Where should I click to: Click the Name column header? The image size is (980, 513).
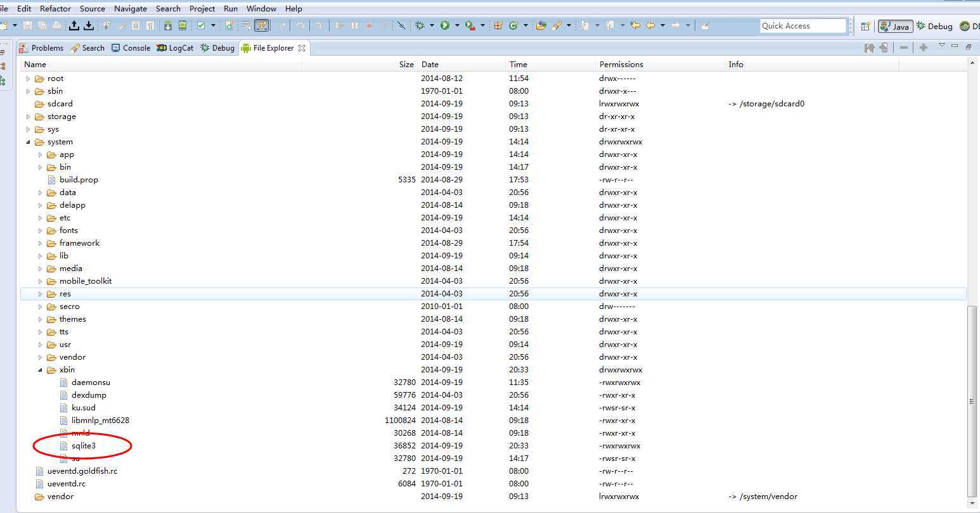(x=162, y=64)
